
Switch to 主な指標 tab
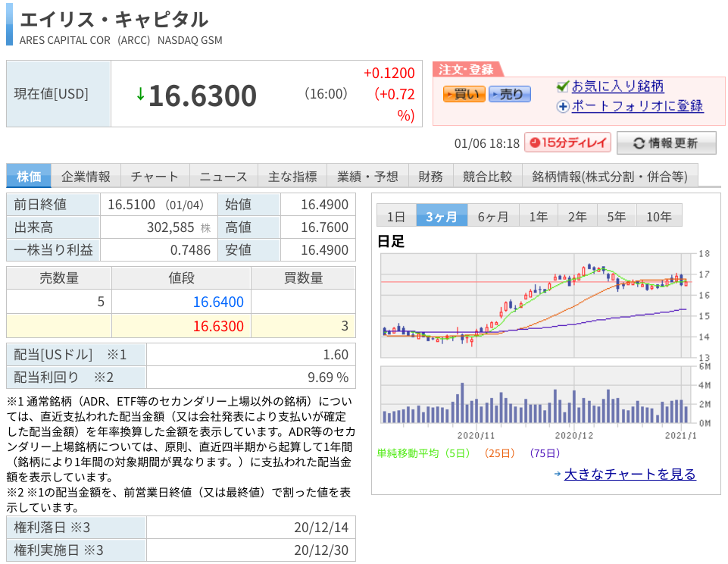click(292, 176)
